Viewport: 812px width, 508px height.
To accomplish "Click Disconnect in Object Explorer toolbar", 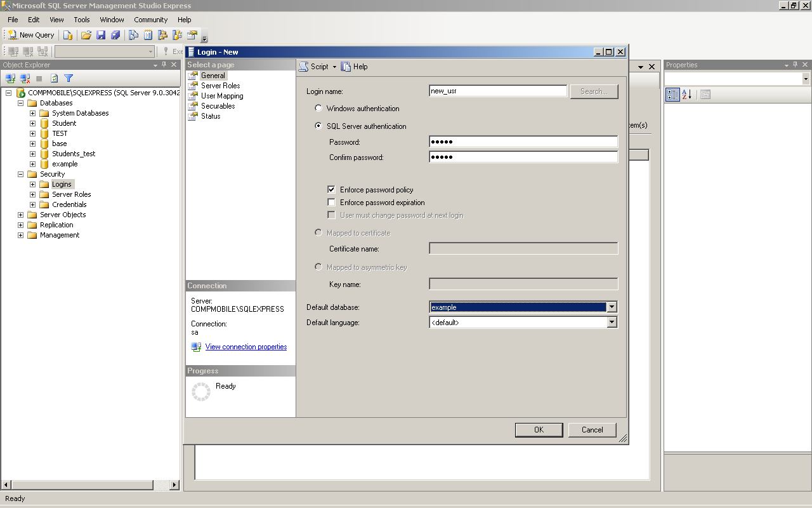I will click(x=25, y=78).
